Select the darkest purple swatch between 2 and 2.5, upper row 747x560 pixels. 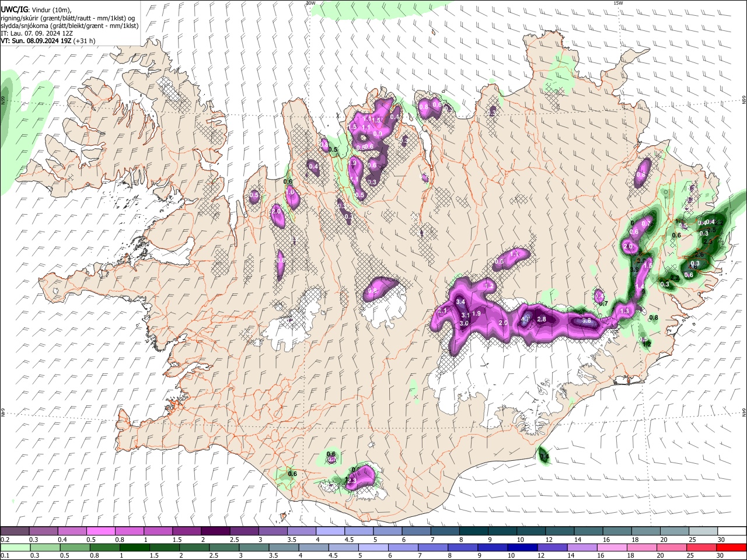pyautogui.click(x=215, y=531)
